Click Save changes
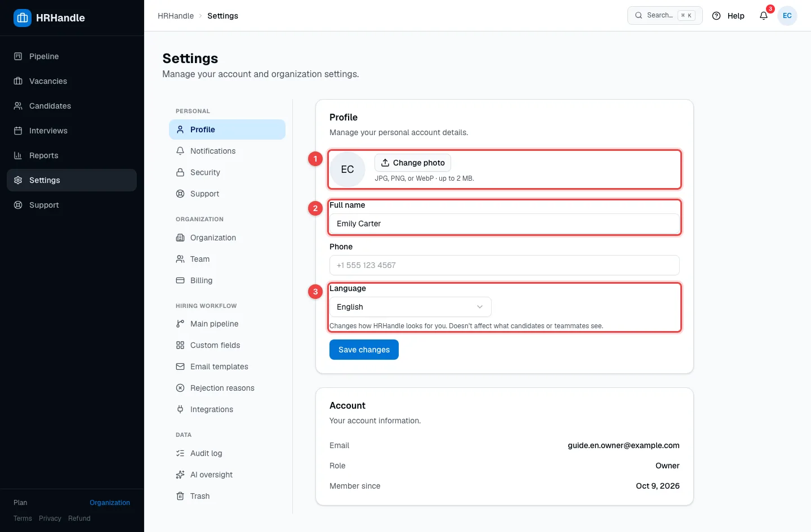Screen dimensions: 811x532 pos(364,350)
